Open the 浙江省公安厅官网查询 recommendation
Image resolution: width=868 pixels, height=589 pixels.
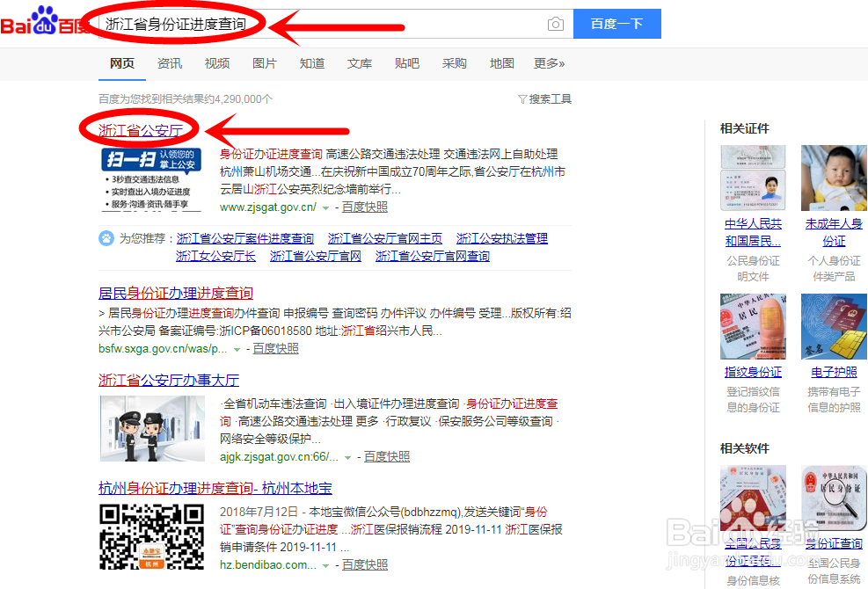(x=433, y=257)
